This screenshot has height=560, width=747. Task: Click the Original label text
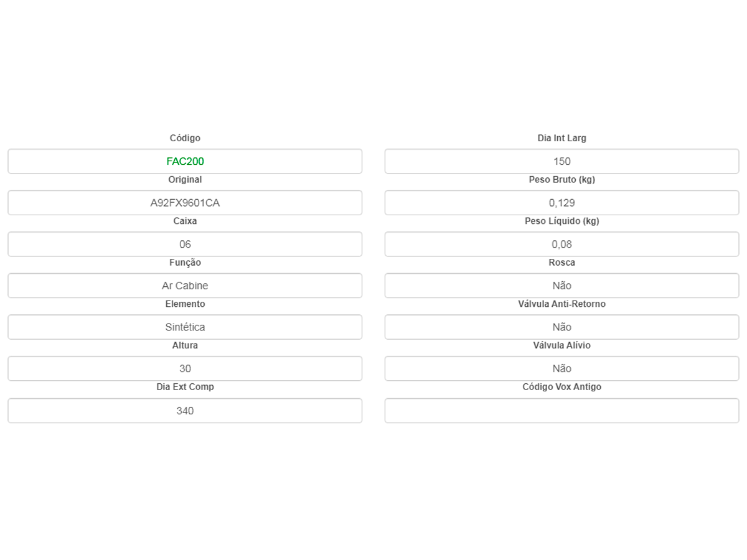coord(185,180)
